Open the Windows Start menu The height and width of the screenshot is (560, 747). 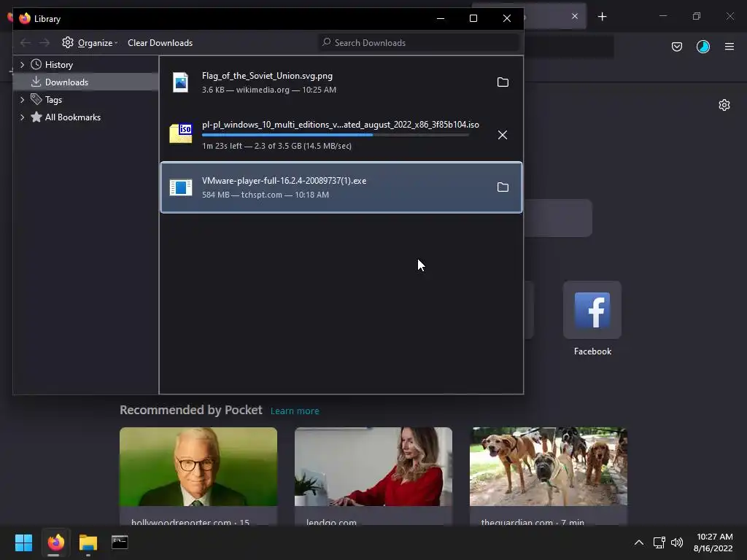(23, 542)
